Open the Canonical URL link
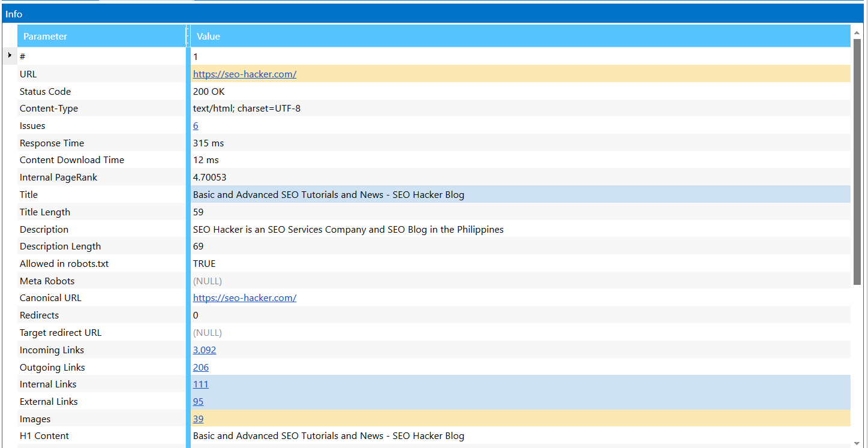 point(244,298)
